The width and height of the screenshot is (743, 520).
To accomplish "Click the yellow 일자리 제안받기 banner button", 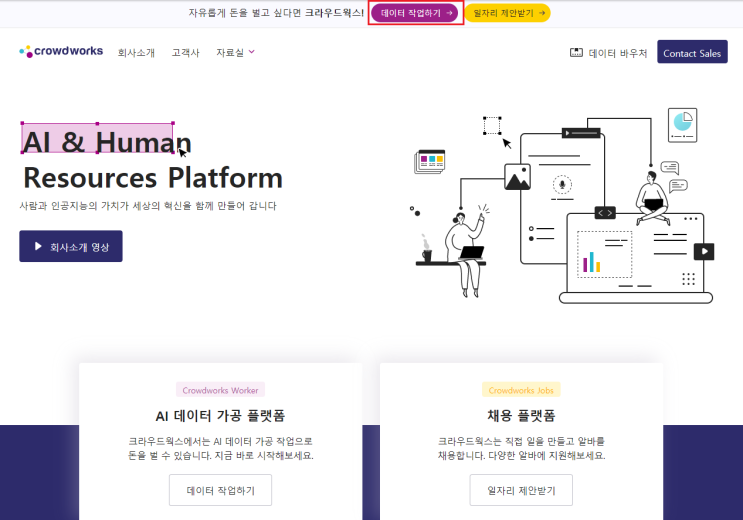I will point(507,13).
